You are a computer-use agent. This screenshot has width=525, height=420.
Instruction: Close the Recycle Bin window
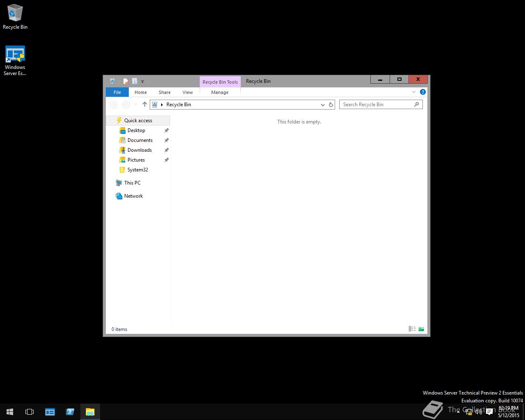pyautogui.click(x=418, y=80)
